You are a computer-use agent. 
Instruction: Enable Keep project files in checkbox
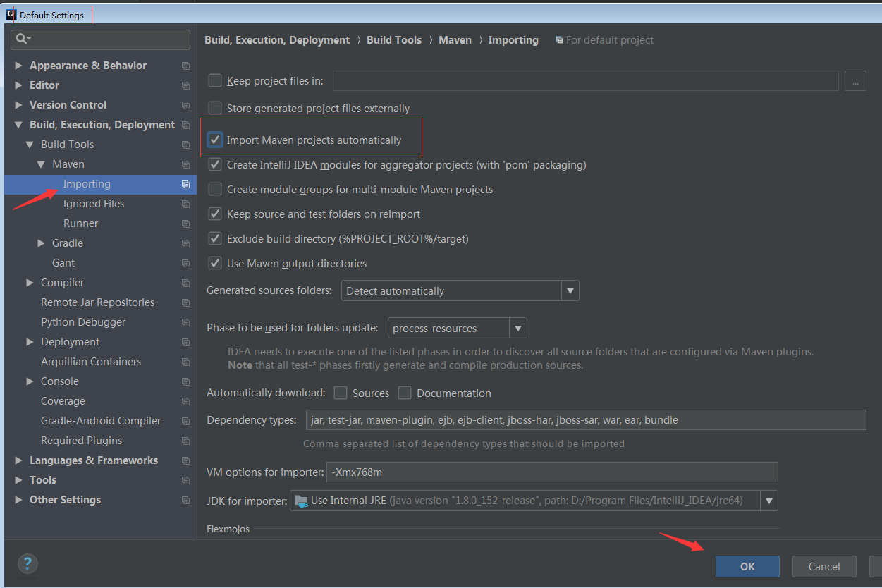[x=215, y=80]
